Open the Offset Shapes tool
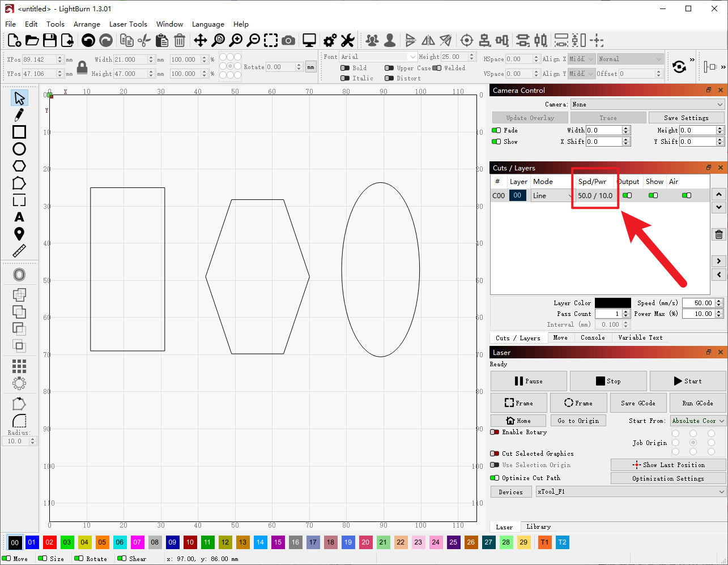The width and height of the screenshot is (728, 565). (19, 275)
